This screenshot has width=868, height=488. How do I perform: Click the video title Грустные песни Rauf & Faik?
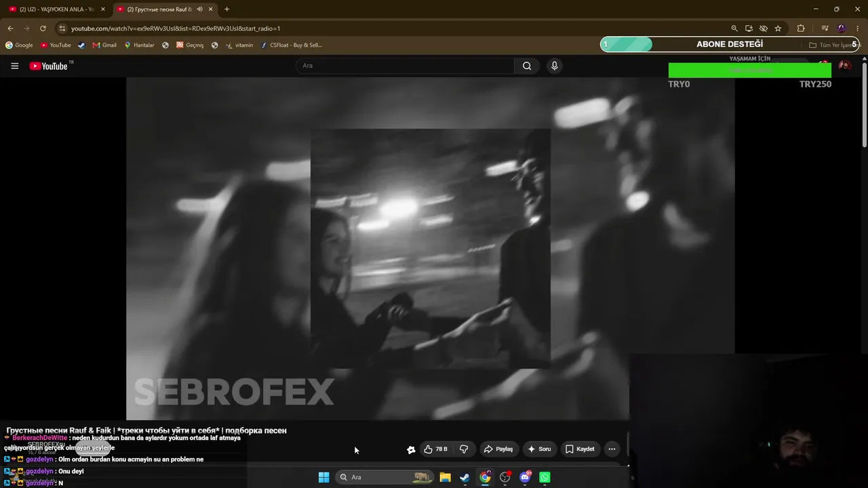pyautogui.click(x=146, y=430)
